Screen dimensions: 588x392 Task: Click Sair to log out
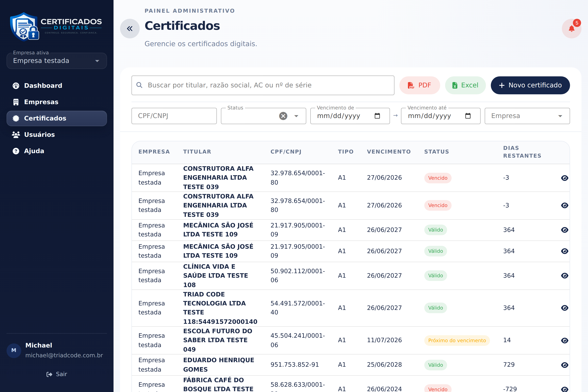pyautogui.click(x=57, y=374)
